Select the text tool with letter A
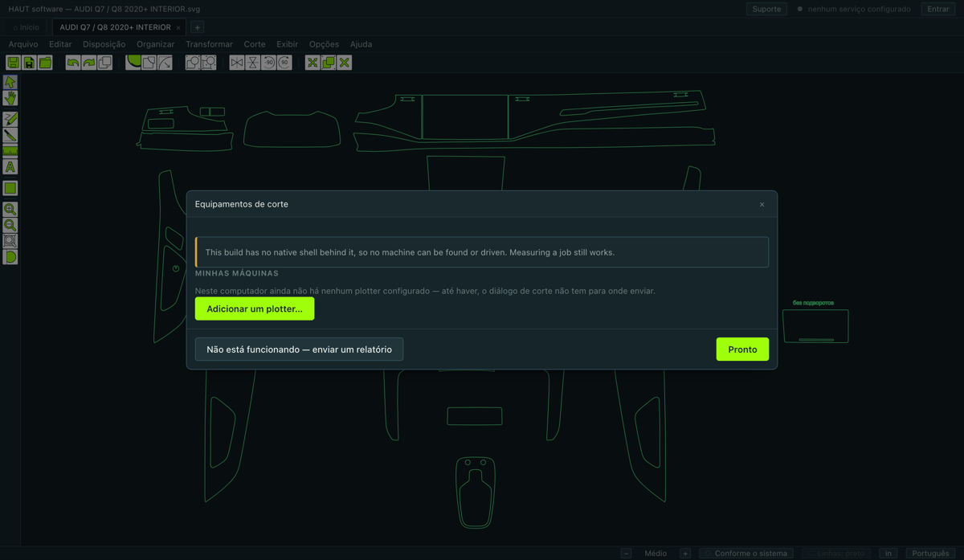The image size is (964, 560). click(10, 167)
